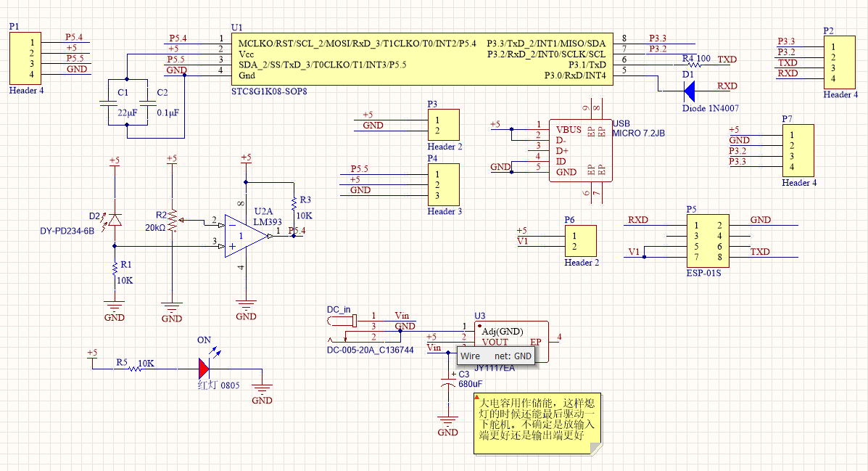868x471 pixels.
Task: Click the 'P3.0/RxD/INT4' pin name on U1
Action: pos(575,75)
